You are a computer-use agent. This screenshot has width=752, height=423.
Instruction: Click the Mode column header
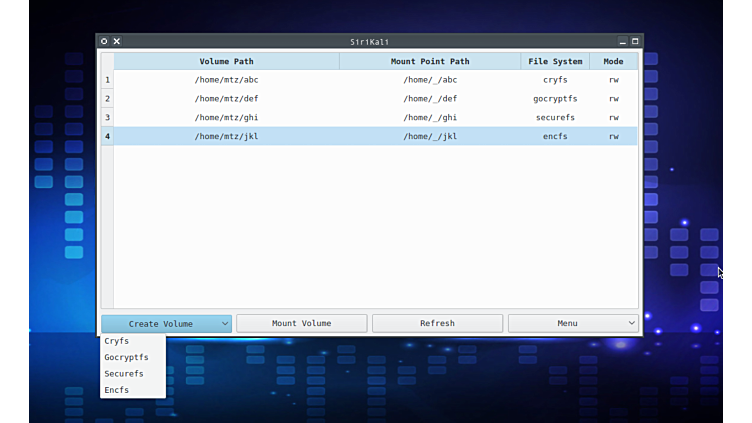click(613, 61)
